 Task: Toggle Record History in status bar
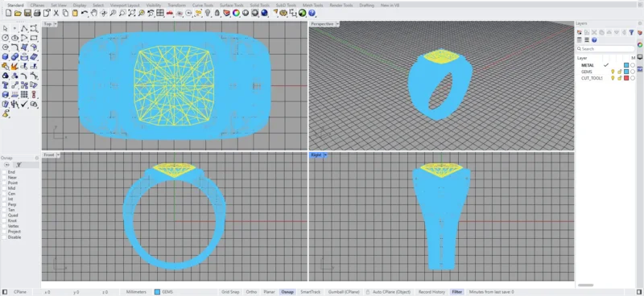pos(431,292)
